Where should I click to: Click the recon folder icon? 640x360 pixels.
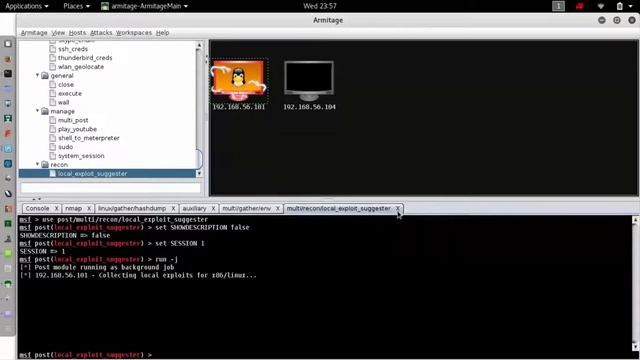(x=45, y=164)
